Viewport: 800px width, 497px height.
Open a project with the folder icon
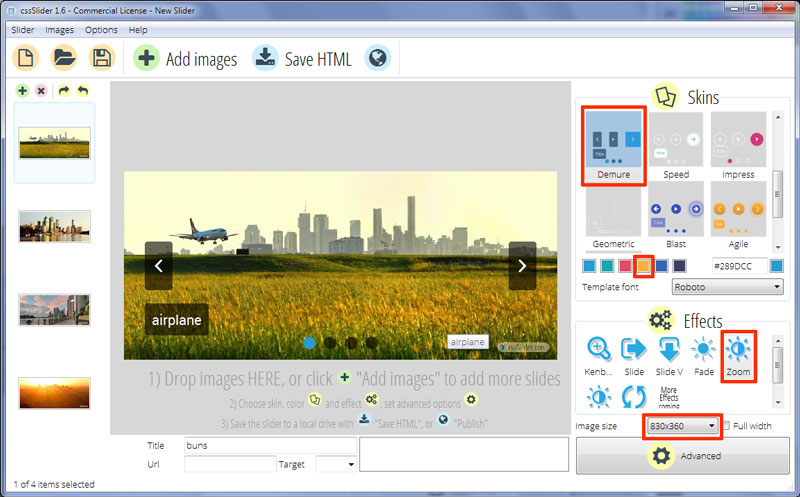64,58
